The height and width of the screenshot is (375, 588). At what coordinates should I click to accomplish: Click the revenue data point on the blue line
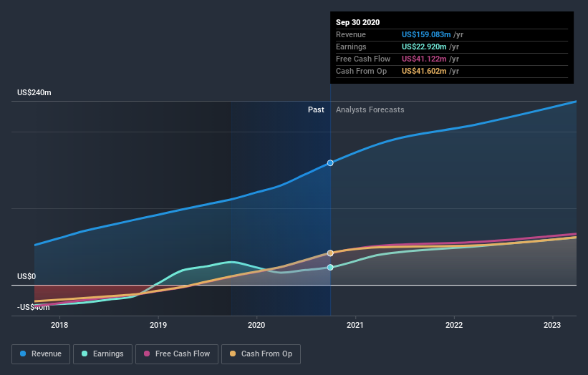(330, 163)
